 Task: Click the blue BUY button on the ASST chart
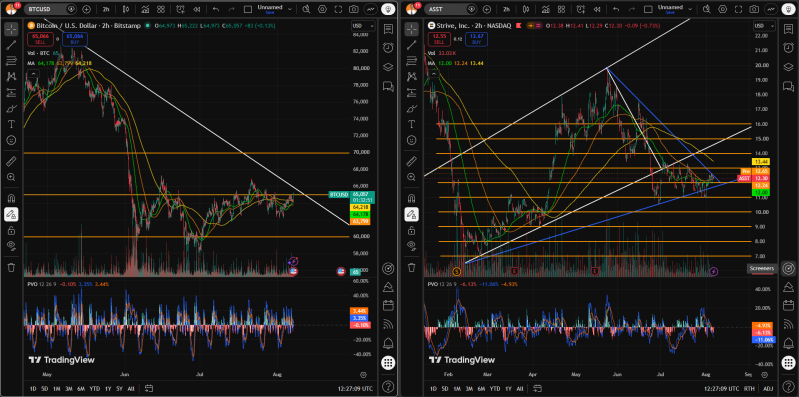coord(476,38)
